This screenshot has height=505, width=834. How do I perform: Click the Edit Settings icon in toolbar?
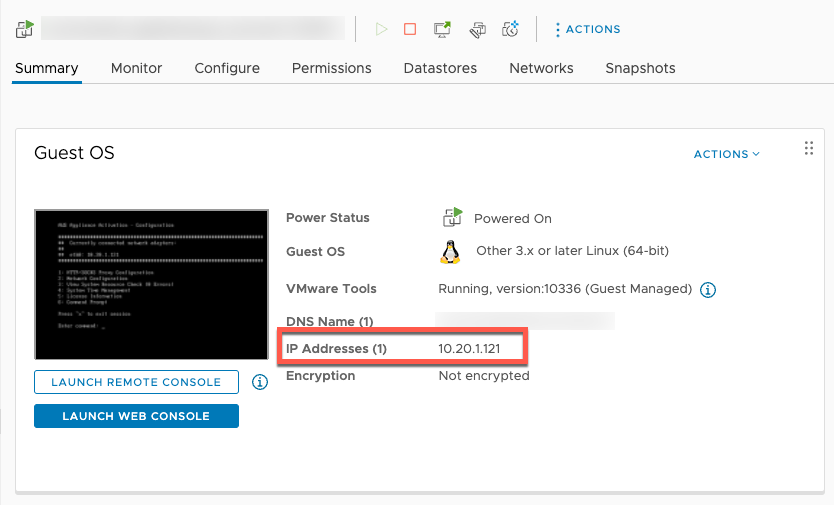477,29
